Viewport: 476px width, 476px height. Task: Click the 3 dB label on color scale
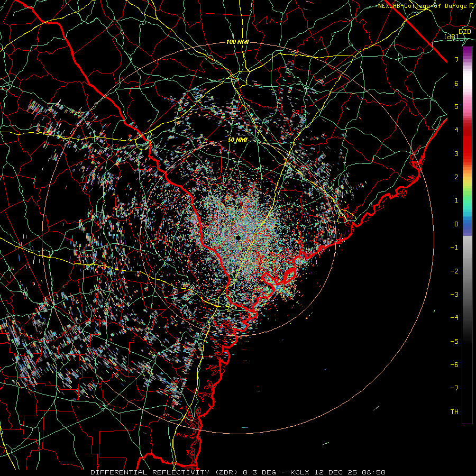(456, 153)
